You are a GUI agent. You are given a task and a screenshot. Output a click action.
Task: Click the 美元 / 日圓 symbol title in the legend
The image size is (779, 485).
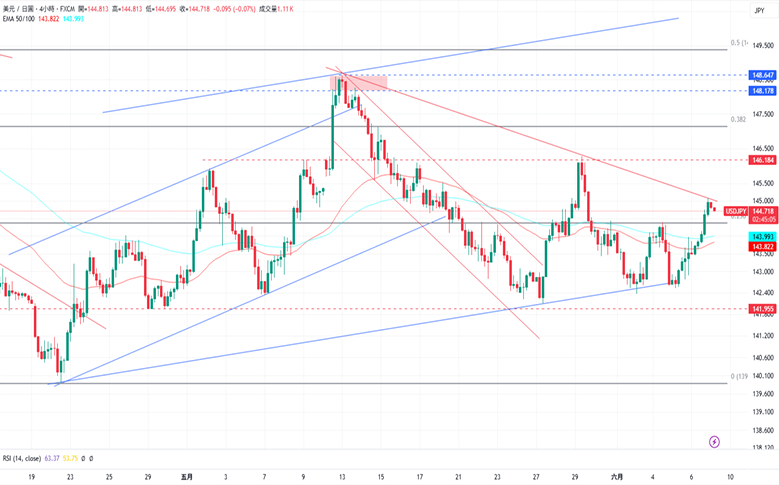pyautogui.click(x=18, y=9)
